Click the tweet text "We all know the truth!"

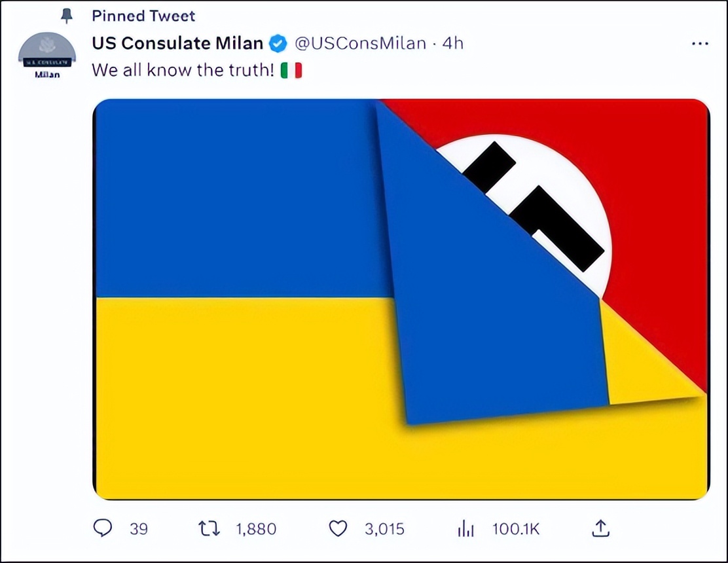click(x=183, y=70)
